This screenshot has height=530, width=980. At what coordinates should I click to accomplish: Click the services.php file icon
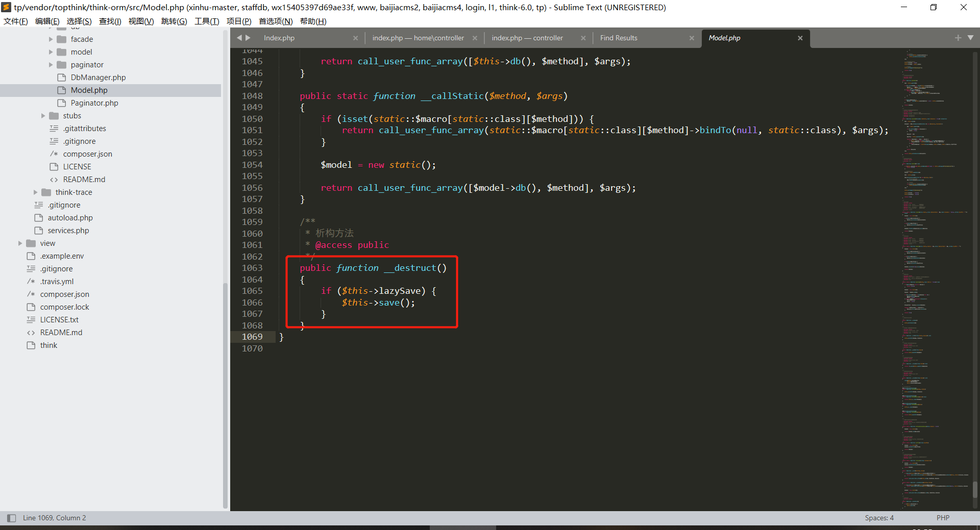(39, 231)
